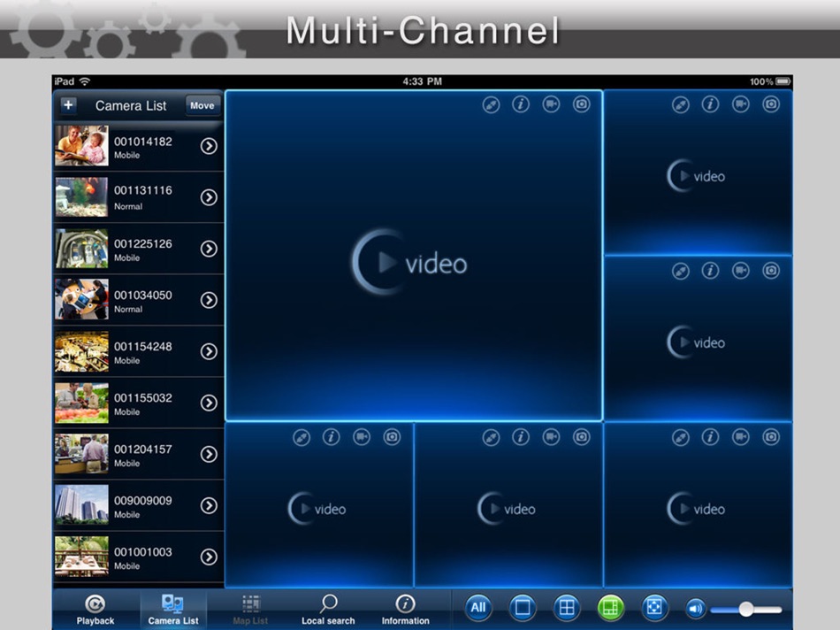Select camera ID text 001034050
Screen dimensions: 840x630
click(x=143, y=295)
